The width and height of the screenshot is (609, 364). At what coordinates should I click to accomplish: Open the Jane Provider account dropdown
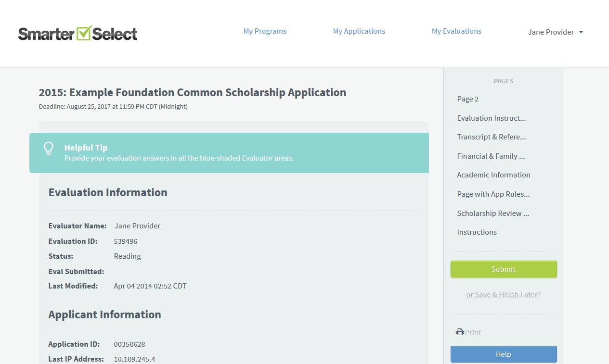click(x=556, y=32)
